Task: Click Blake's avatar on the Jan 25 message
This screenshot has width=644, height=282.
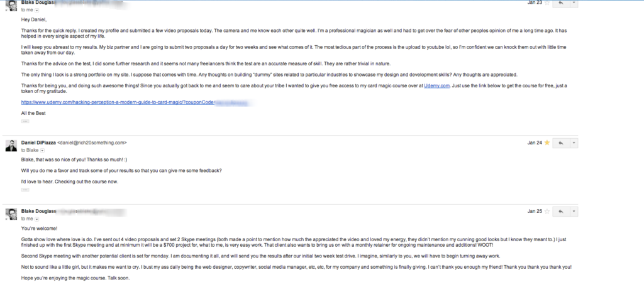Action: pyautogui.click(x=11, y=214)
